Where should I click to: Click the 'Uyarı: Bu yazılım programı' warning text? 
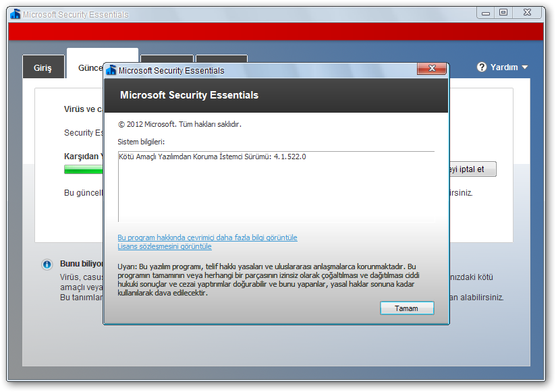click(x=269, y=279)
